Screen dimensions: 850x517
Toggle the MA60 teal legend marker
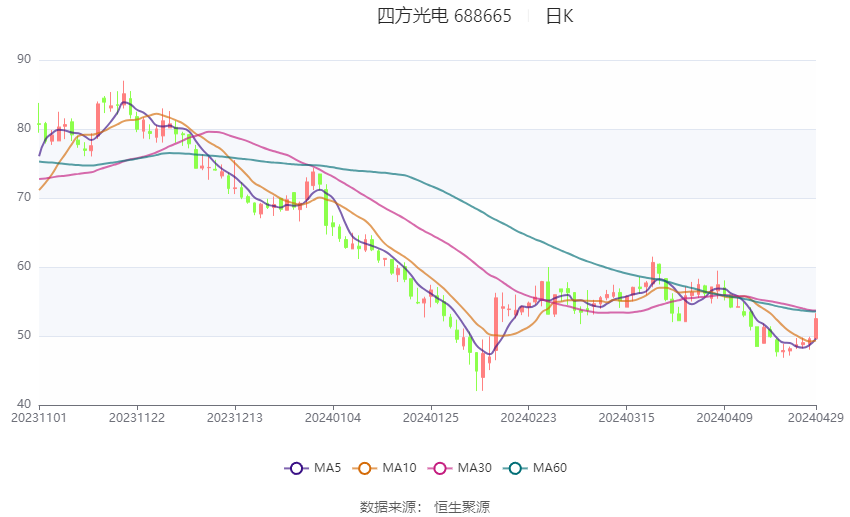coord(514,468)
